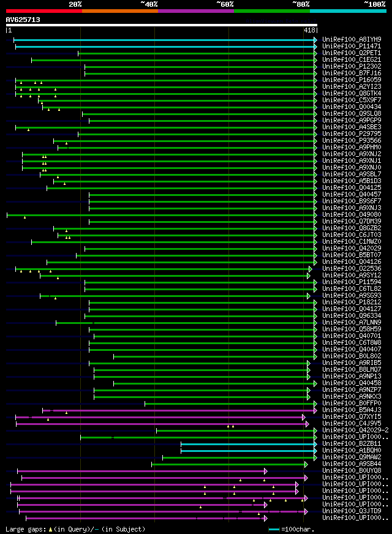This screenshot has width=392, height=534.
Task: Click the UniRef100_A9SB44 label
Action: click(352, 464)
